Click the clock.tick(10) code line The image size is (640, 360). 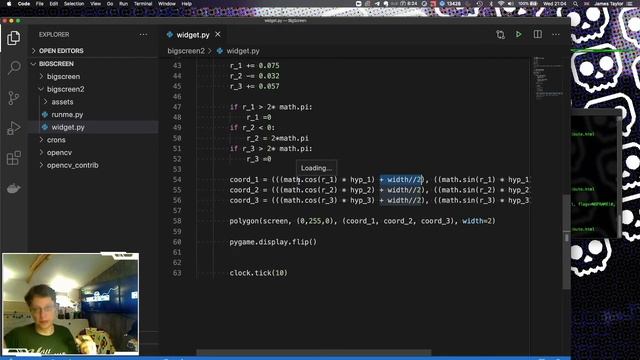(258, 273)
